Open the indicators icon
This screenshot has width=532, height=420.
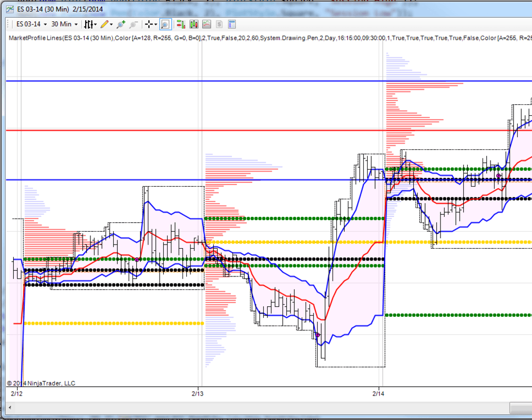pos(206,24)
